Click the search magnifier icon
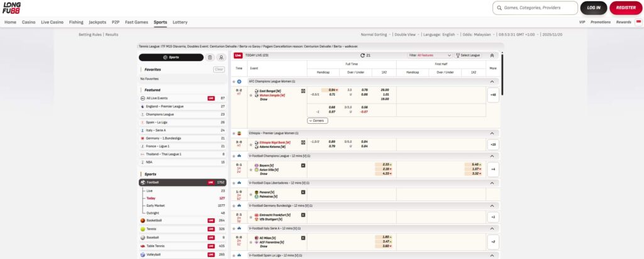Screen dimensions: 644x259 tap(499, 8)
